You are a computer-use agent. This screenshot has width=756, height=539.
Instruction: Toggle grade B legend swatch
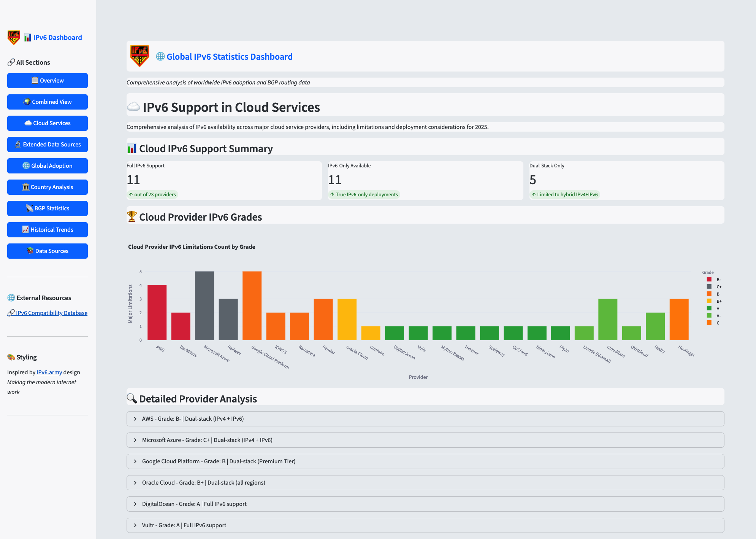coord(709,294)
